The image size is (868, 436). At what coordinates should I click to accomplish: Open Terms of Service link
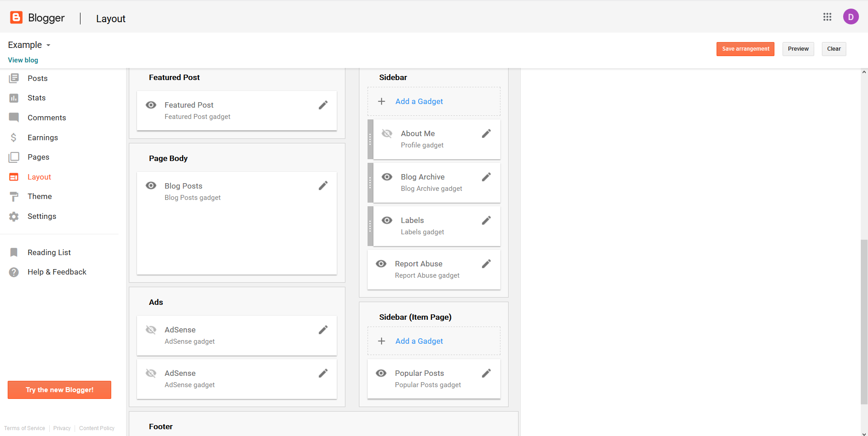(24, 428)
